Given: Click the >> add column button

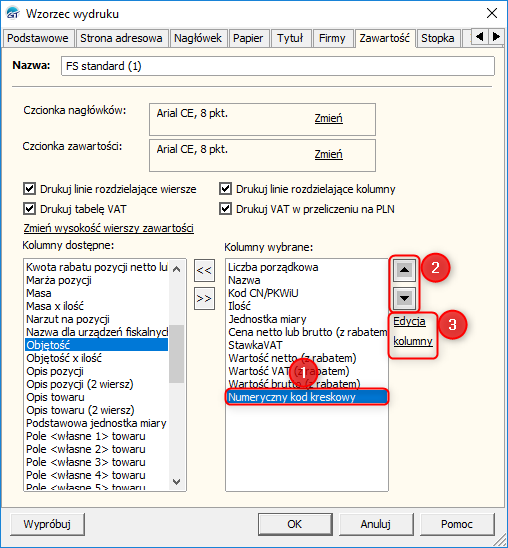Looking at the screenshot, I should 204,298.
